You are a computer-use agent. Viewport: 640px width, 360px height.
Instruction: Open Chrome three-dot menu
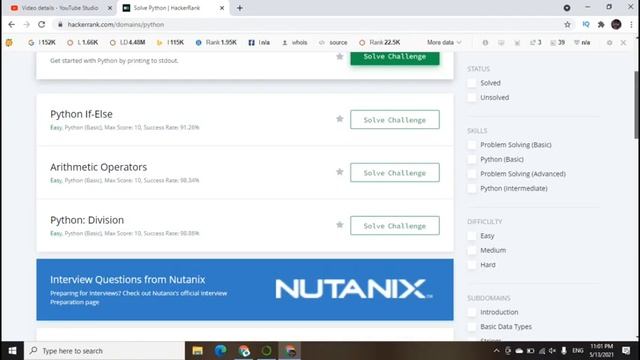point(631,24)
